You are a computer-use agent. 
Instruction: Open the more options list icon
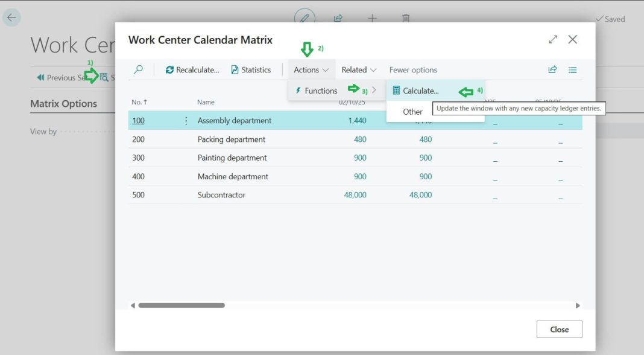pyautogui.click(x=572, y=69)
